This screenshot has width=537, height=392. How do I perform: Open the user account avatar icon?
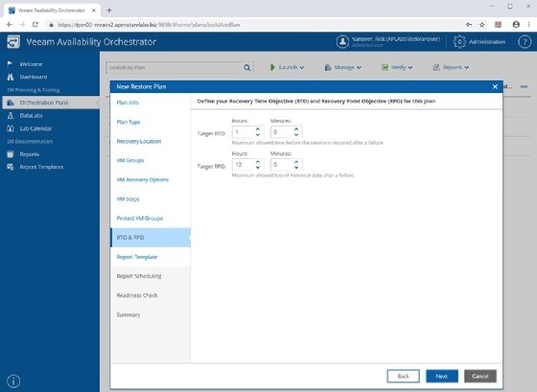pyautogui.click(x=342, y=42)
